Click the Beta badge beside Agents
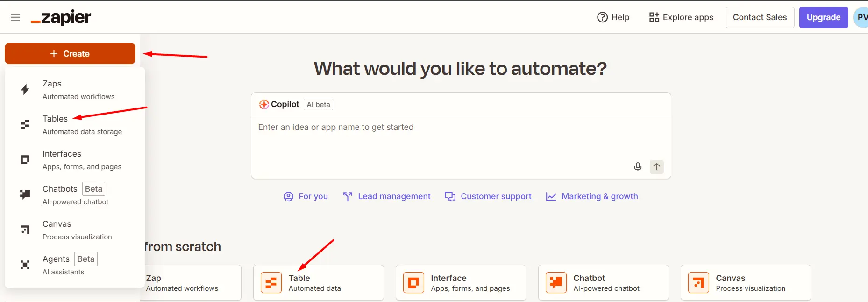Image resolution: width=868 pixels, height=302 pixels. tap(86, 259)
